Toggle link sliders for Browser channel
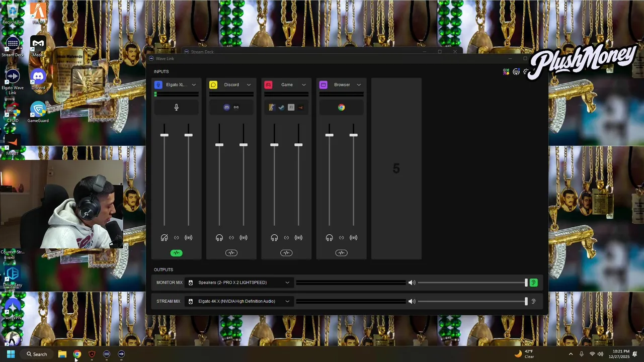Image resolution: width=644 pixels, height=362 pixels. pos(341,238)
